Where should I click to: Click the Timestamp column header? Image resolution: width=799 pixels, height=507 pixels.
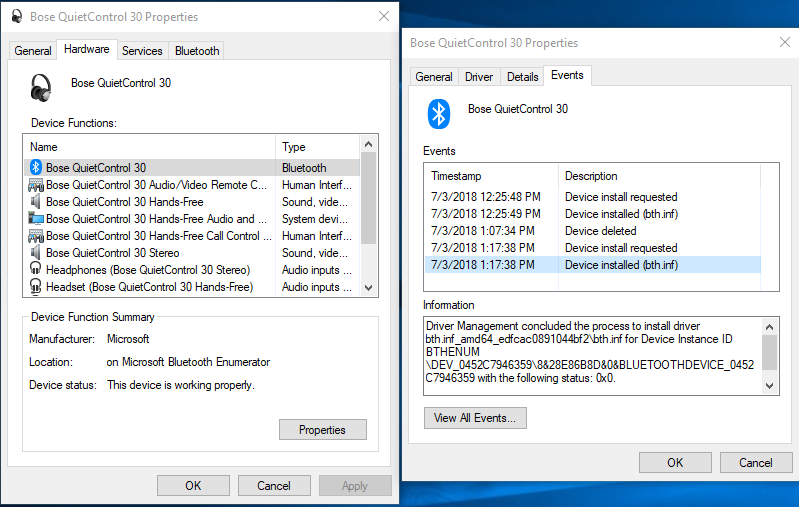[x=492, y=176]
